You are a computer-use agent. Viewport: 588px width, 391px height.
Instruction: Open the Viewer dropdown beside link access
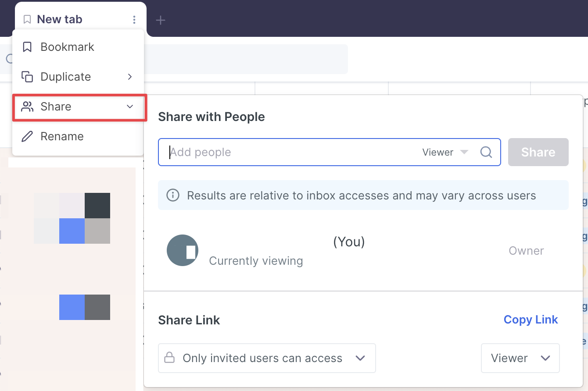tap(520, 358)
